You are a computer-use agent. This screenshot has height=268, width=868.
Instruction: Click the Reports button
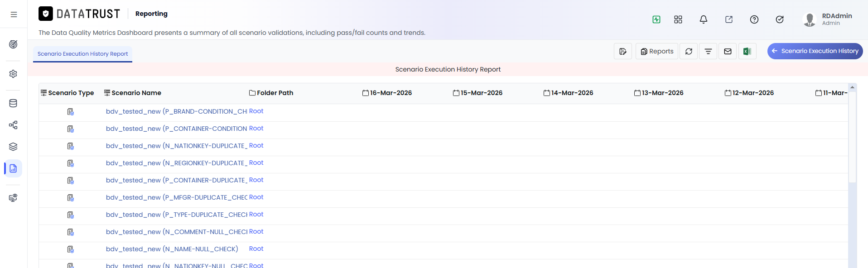[x=657, y=51]
